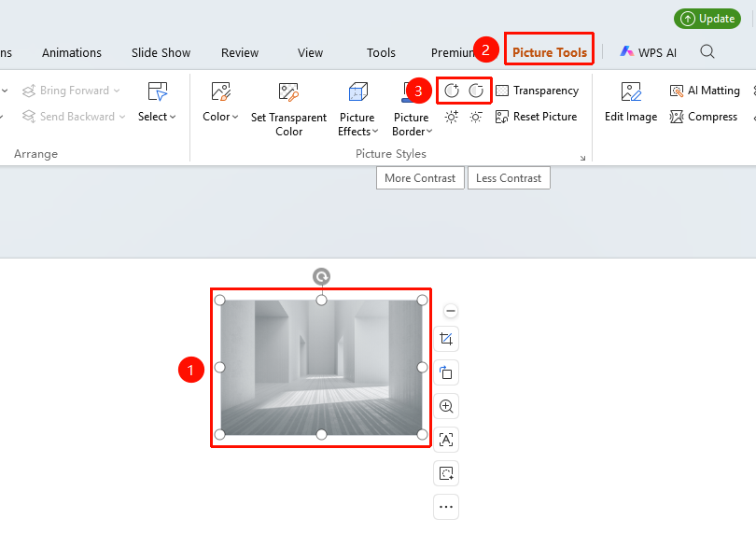Decrease brightness with sun minus icon
The image size is (756, 533).
pyautogui.click(x=476, y=117)
